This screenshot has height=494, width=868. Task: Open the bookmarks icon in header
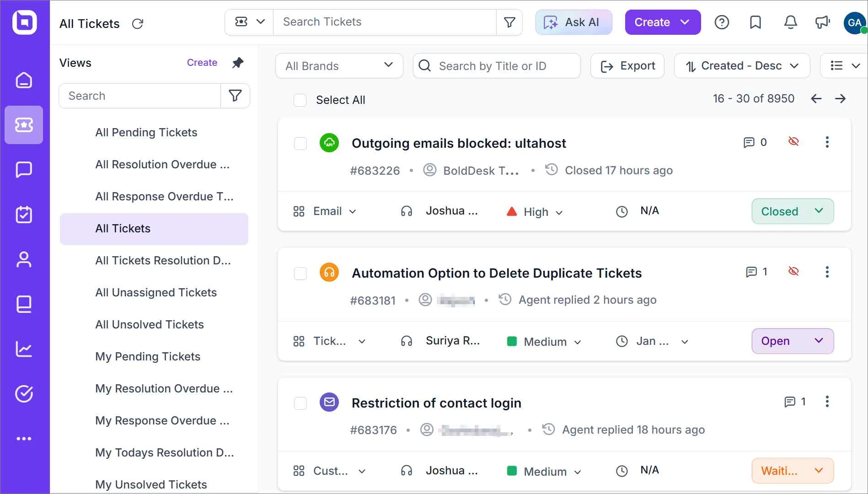click(x=755, y=22)
